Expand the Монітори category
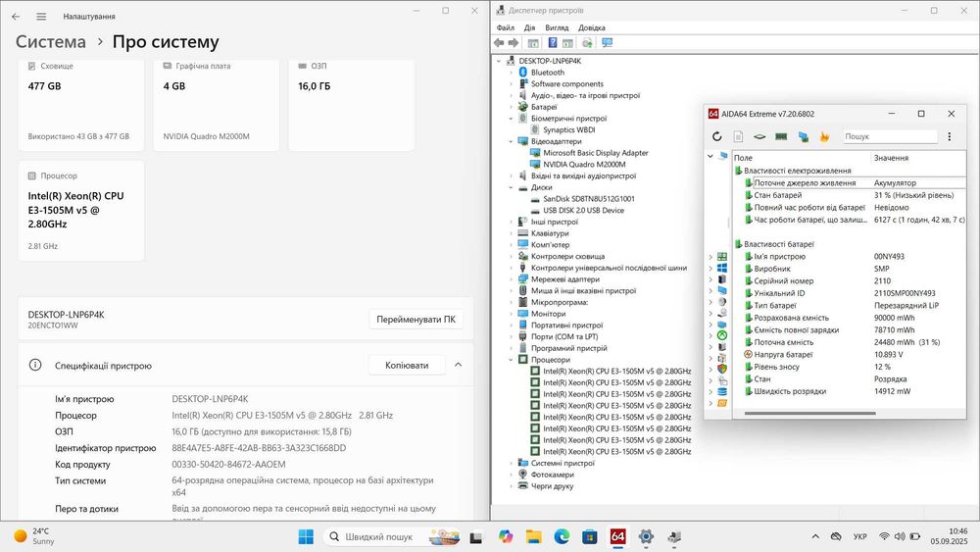 (511, 314)
